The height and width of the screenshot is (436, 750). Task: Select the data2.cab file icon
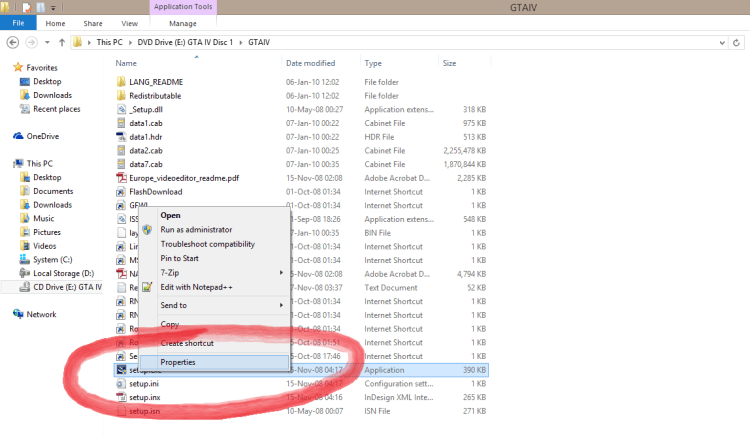click(x=121, y=151)
